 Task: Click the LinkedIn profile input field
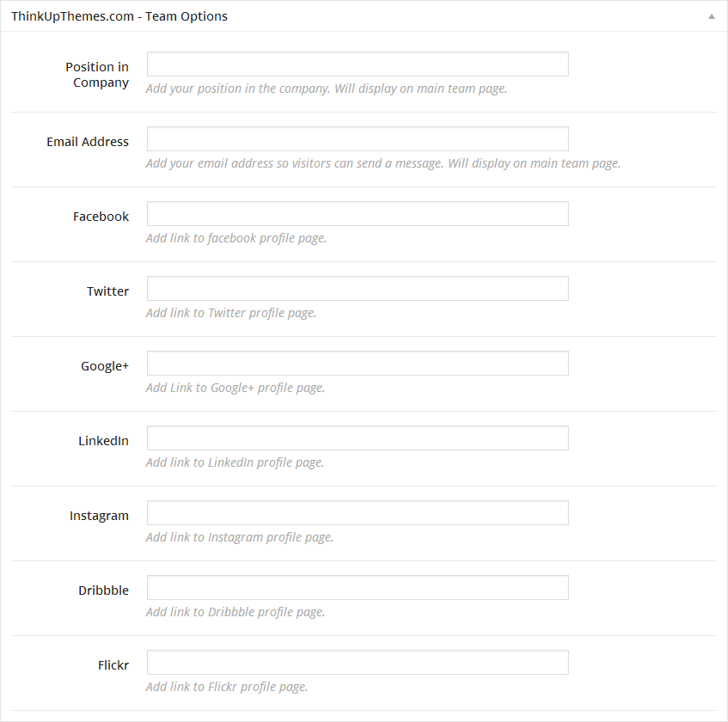(x=358, y=438)
